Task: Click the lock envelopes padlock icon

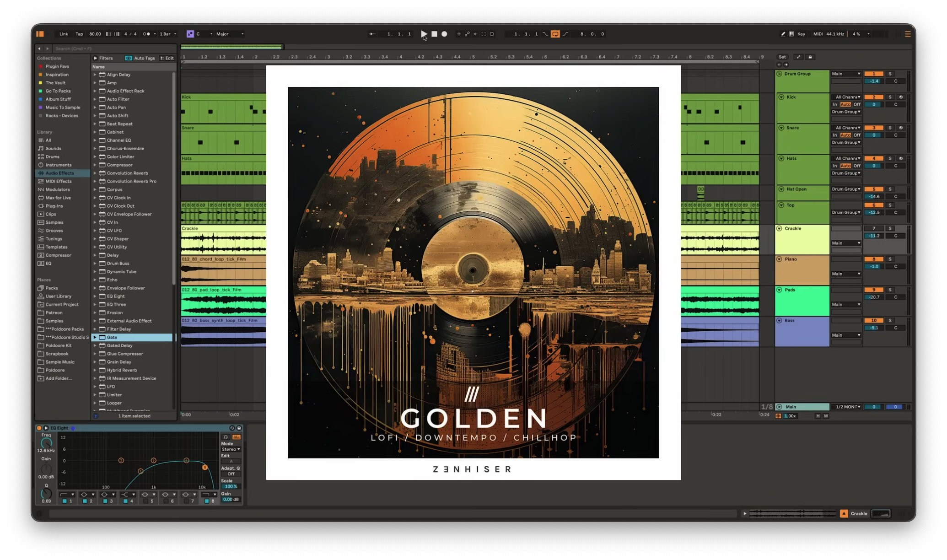Action: click(810, 57)
